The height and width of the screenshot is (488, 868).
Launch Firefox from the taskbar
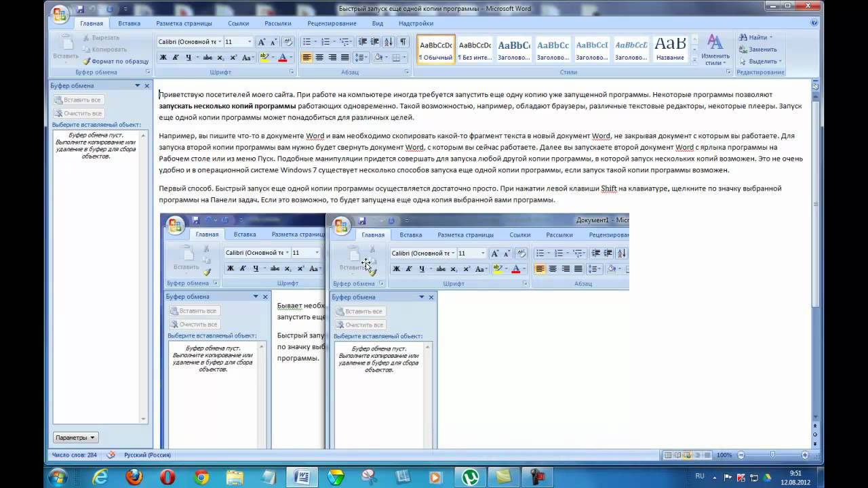(134, 477)
